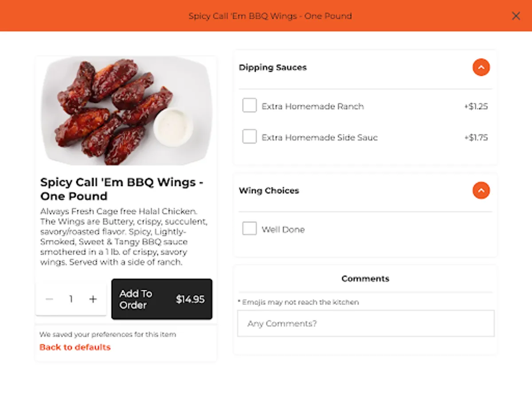This screenshot has width=532, height=399.
Task: Click the Well Done option label
Action: (x=283, y=230)
